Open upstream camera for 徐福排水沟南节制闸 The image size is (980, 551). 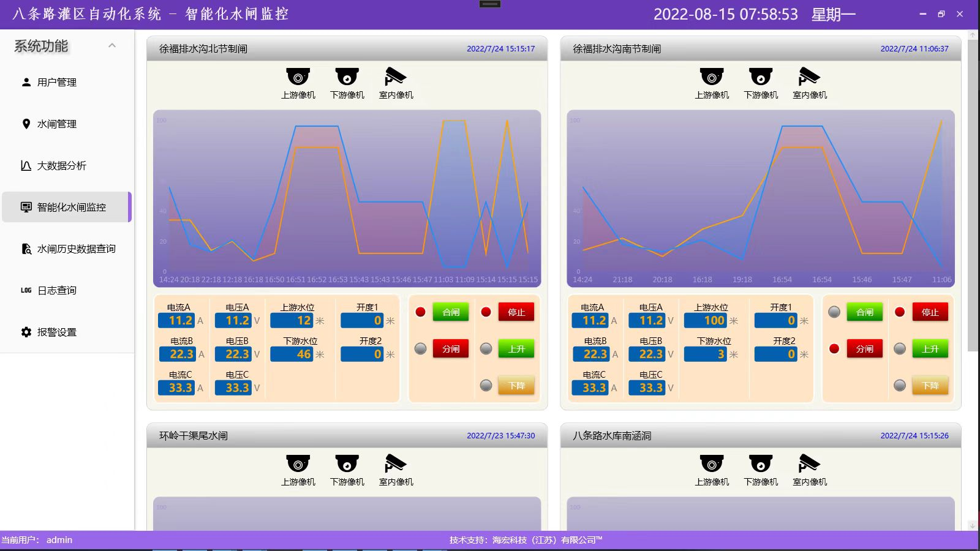click(712, 78)
